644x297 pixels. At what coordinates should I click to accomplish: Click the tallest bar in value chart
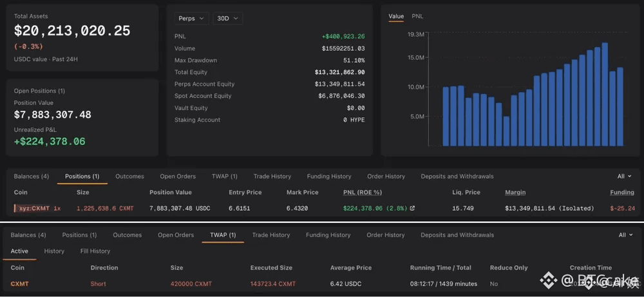point(605,94)
